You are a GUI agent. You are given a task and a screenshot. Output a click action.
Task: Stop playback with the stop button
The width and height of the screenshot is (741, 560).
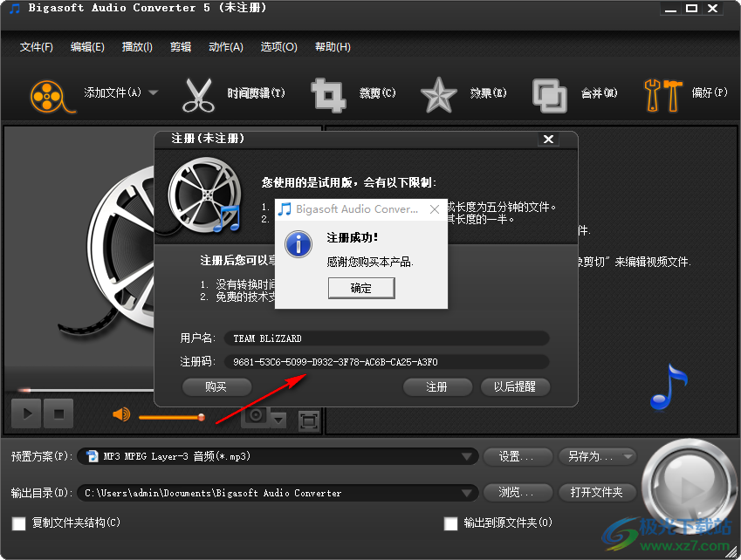(58, 413)
